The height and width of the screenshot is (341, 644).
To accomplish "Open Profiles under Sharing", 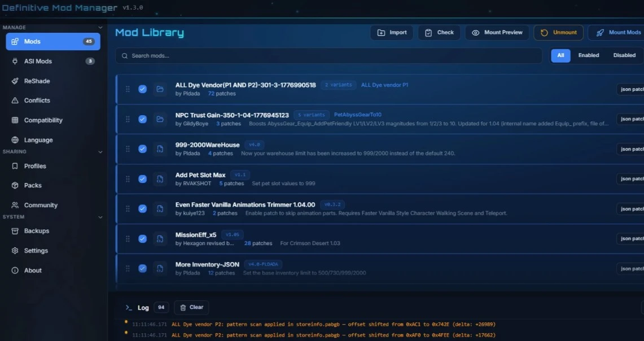I will 53,166.
